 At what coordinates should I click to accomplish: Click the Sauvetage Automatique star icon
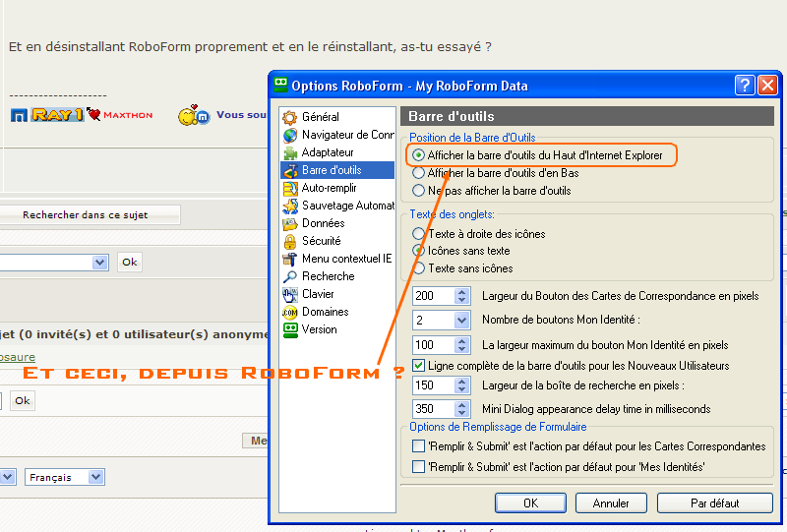289,206
